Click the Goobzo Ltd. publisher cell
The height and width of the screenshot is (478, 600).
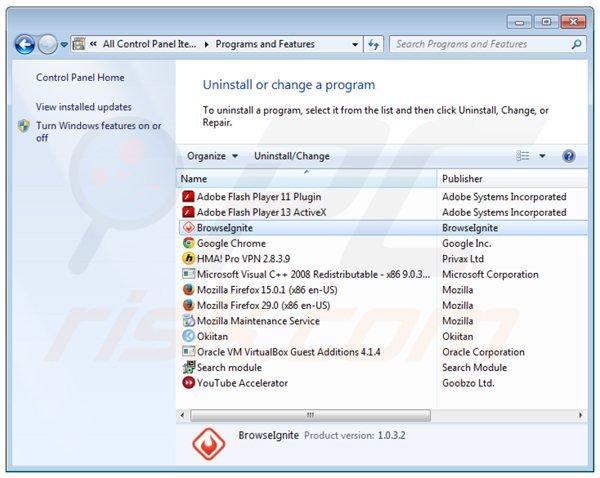(468, 383)
